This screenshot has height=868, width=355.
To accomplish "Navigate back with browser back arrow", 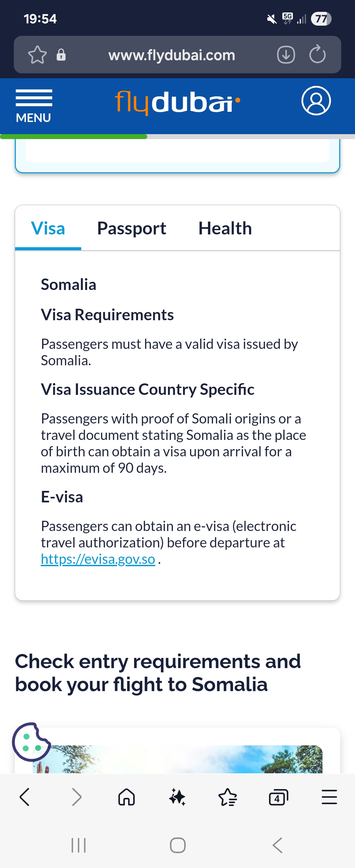I will pyautogui.click(x=25, y=797).
